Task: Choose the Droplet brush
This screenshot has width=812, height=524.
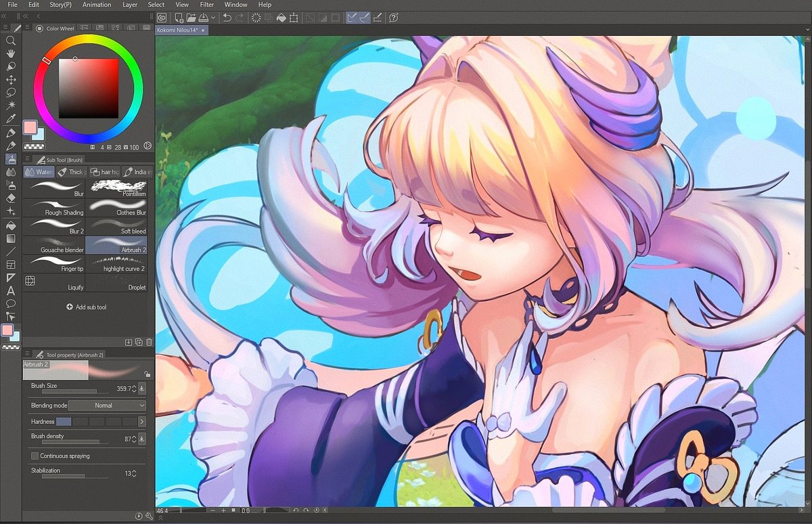Action: coord(117,282)
